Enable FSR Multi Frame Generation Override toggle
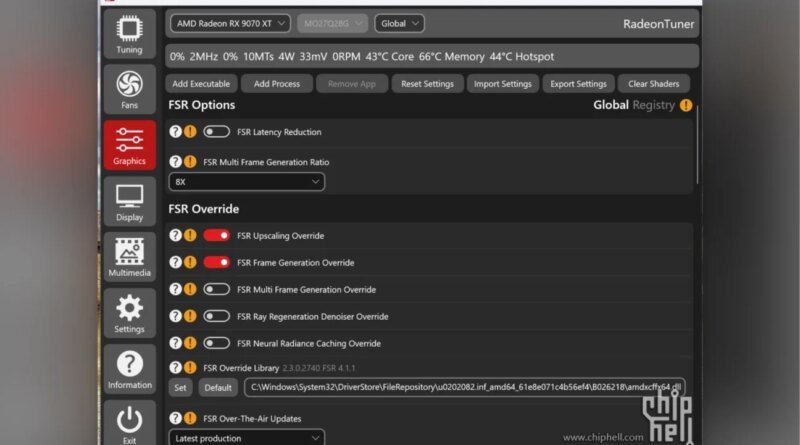This screenshot has width=800, height=445. tap(216, 289)
